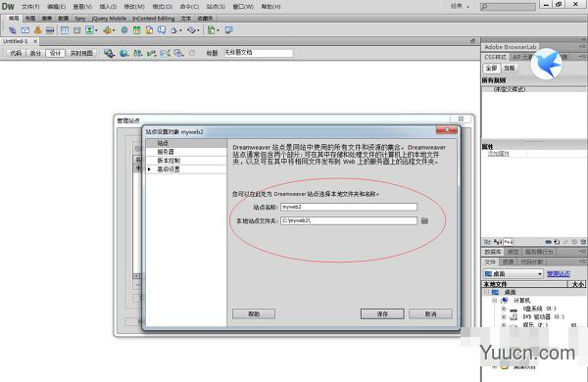Viewport: 588px width, 382px height.
Task: Show list view in CSS properties
Action: [x=498, y=242]
